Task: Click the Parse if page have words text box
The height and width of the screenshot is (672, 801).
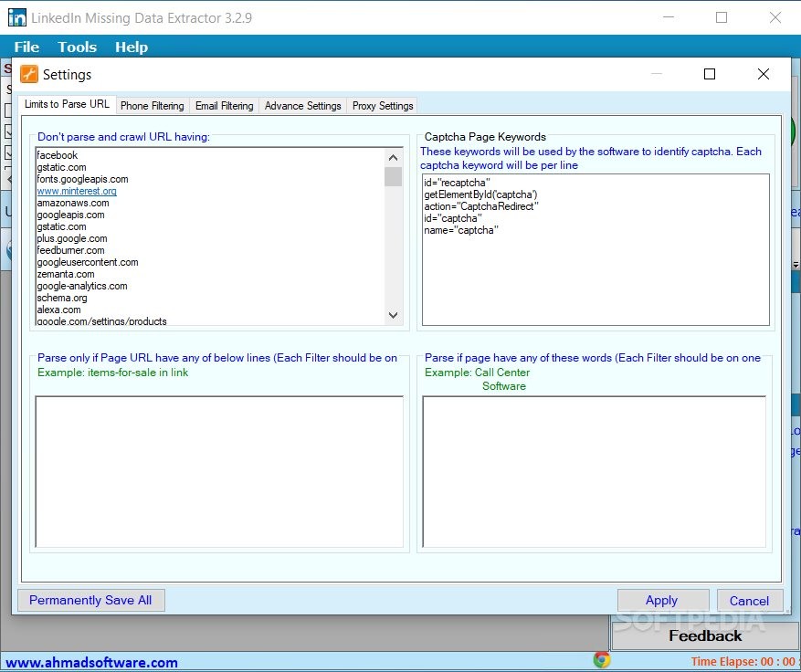Action: (594, 472)
